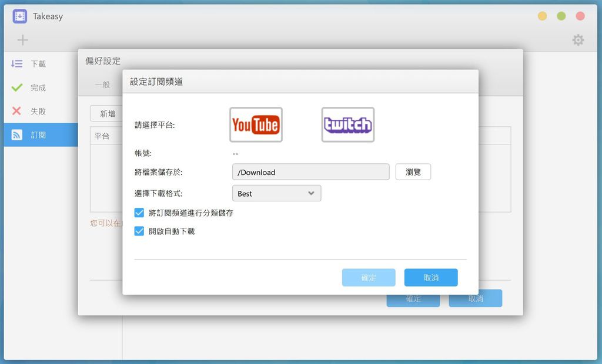Click the green checkmark 完成 icon

pos(17,87)
